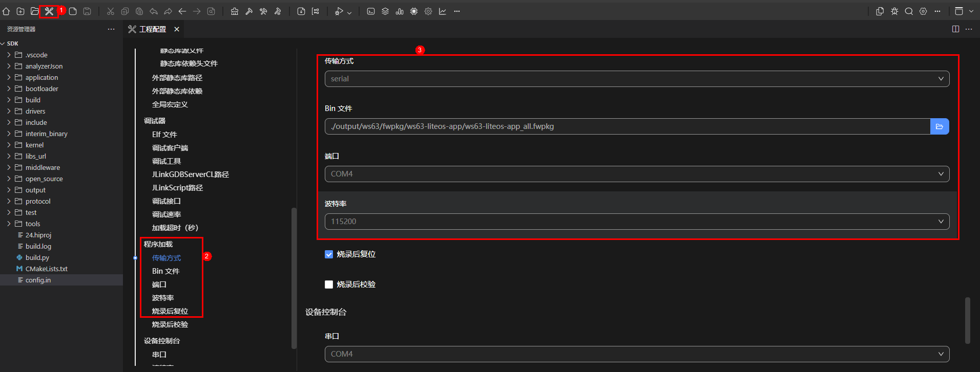Enable 烧录后校验 checkbox
Screen dimensions: 980x372
(329, 285)
